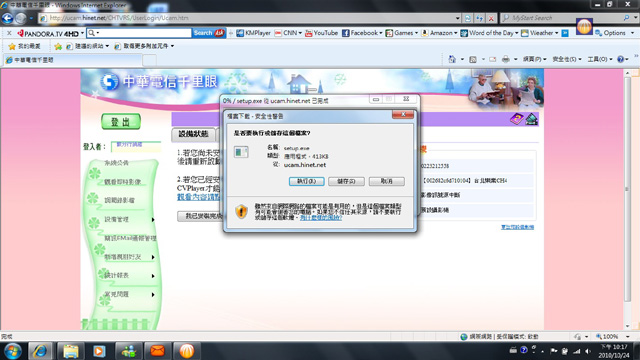Screen dimensions: 640x360
Task: Click the Windows Start orb
Action: click(13, 351)
